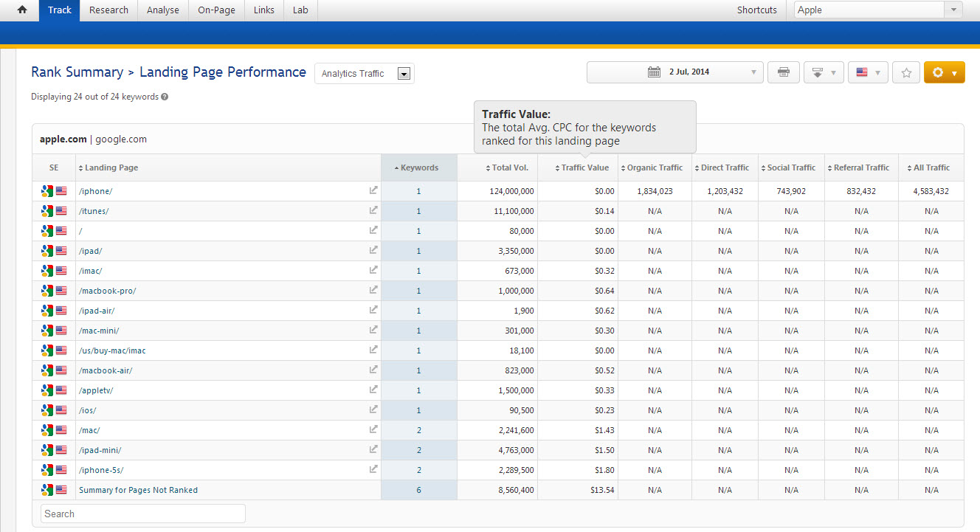
Task: Click the help icon beside keywords count
Action: (x=165, y=97)
